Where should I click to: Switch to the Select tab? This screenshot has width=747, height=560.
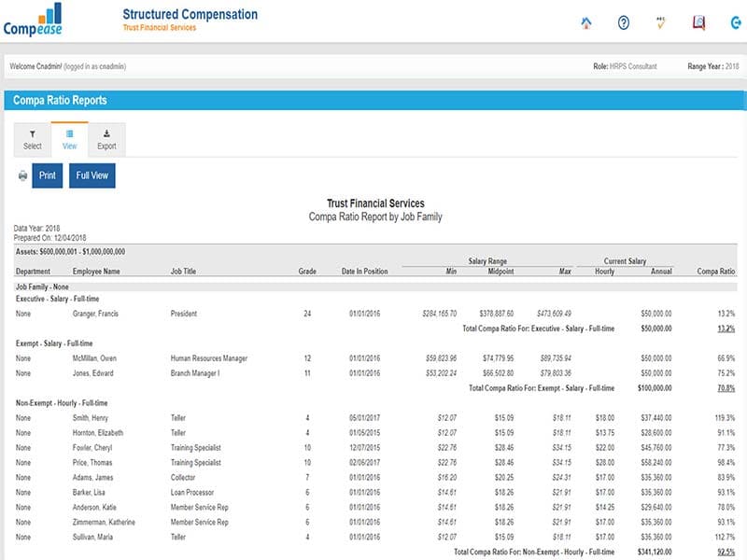point(32,139)
